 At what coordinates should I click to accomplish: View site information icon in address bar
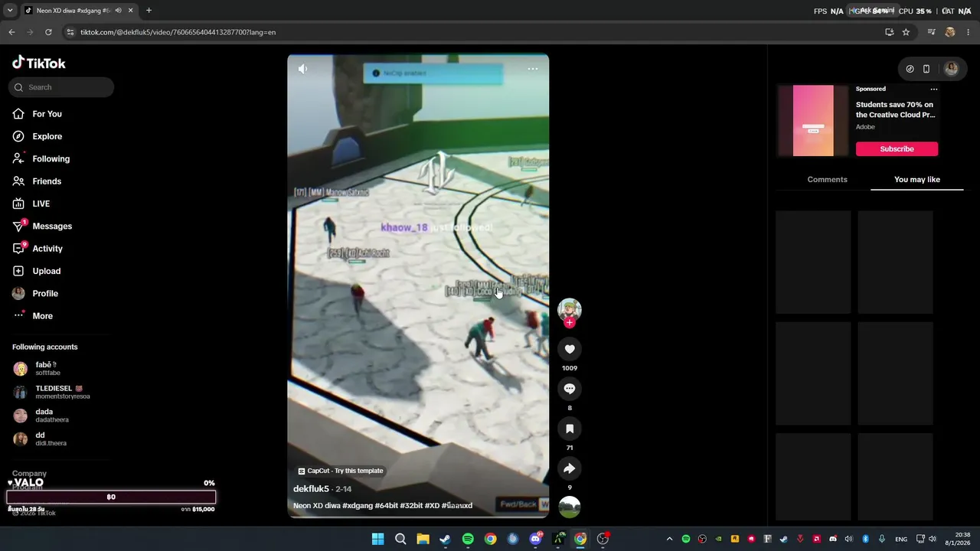click(x=70, y=32)
